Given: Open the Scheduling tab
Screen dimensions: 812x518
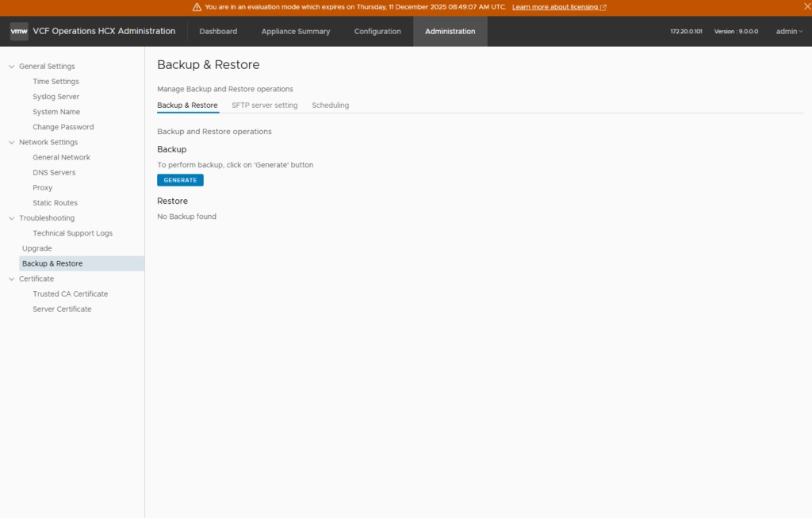Looking at the screenshot, I should coord(330,106).
